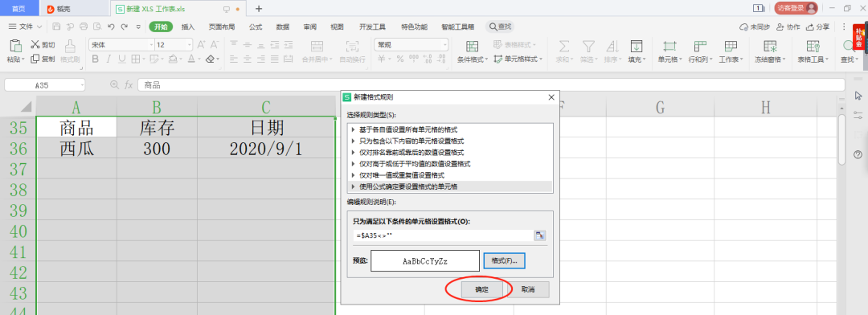The width and height of the screenshot is (868, 315).
Task: Click the 格式(F)... button
Action: tap(504, 260)
